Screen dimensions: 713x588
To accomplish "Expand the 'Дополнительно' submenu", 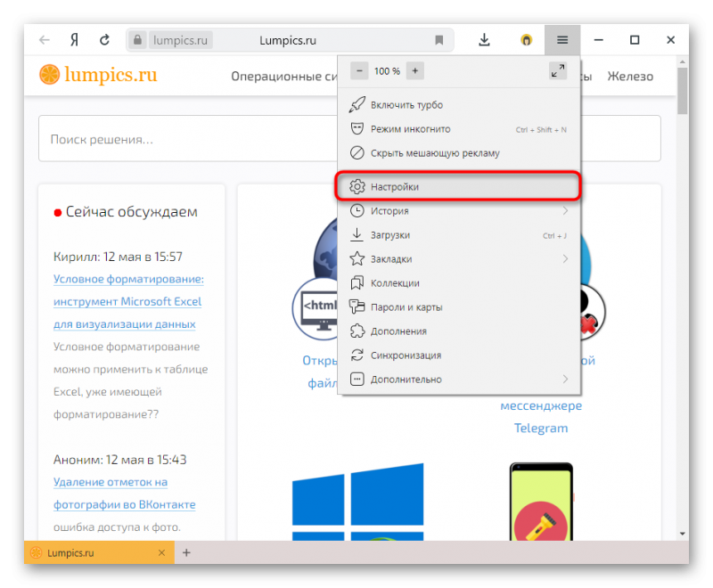I will [459, 380].
